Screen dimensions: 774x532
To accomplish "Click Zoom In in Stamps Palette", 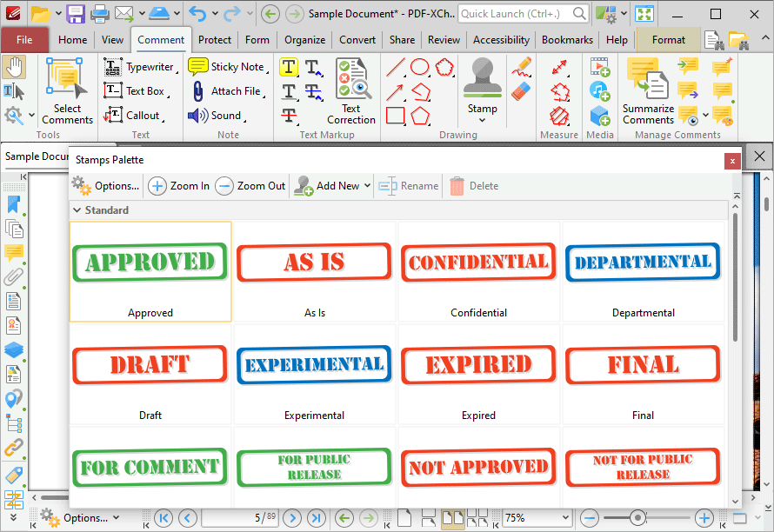I will click(179, 185).
